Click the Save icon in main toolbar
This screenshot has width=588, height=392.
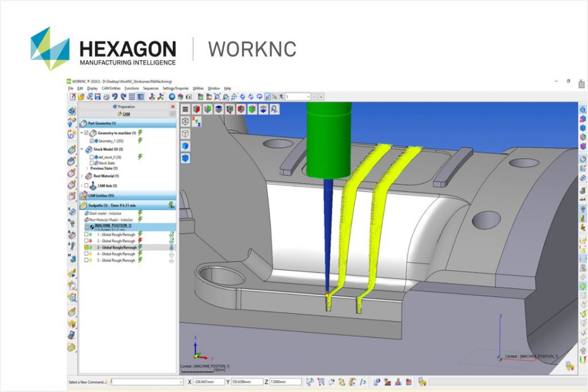pyautogui.click(x=98, y=96)
